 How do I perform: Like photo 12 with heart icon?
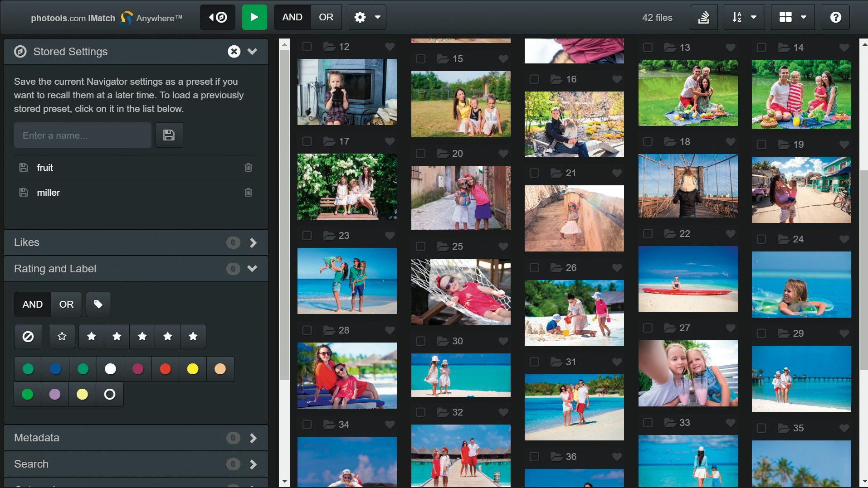click(390, 47)
